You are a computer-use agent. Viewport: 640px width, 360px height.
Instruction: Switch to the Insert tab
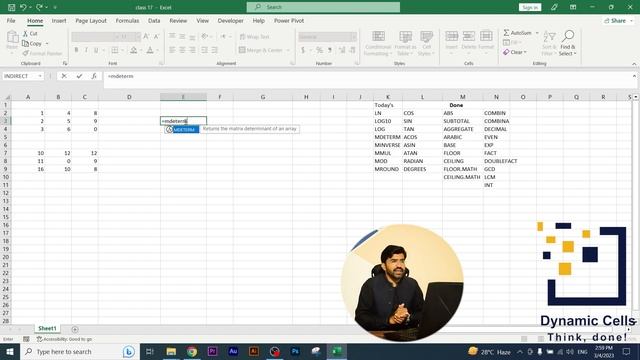(59, 20)
